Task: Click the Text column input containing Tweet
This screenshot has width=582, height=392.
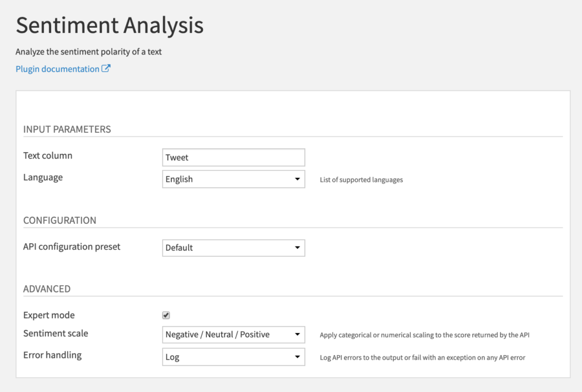Action: pos(234,157)
